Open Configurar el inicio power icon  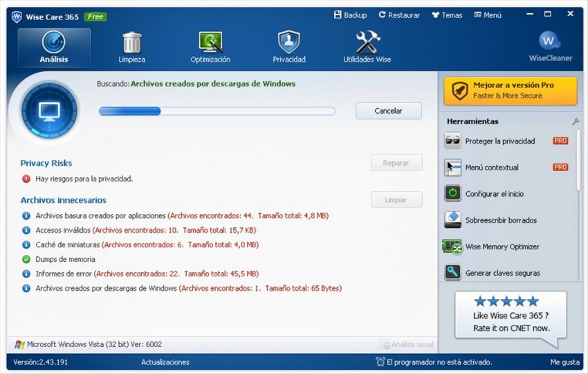pos(452,194)
